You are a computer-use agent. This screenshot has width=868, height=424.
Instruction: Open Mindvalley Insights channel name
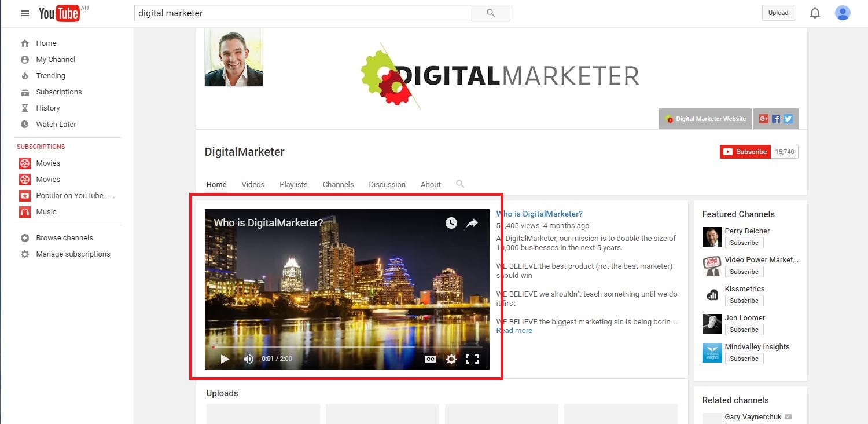coord(757,346)
